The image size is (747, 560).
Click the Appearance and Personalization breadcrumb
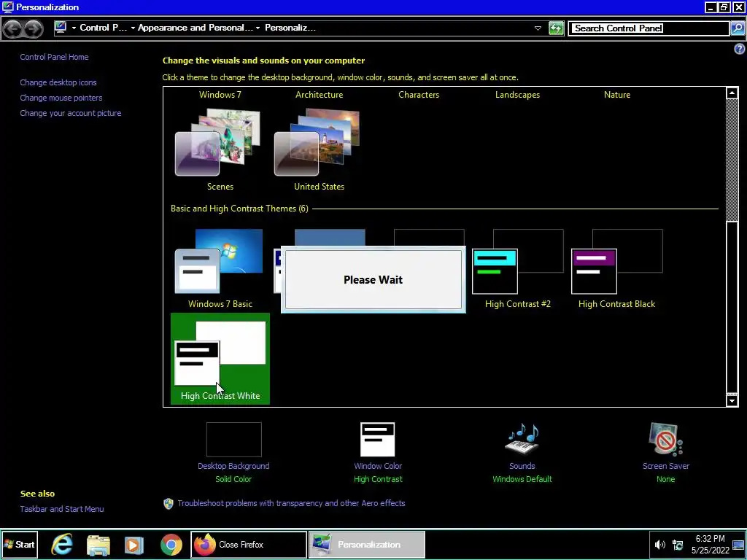tap(196, 28)
